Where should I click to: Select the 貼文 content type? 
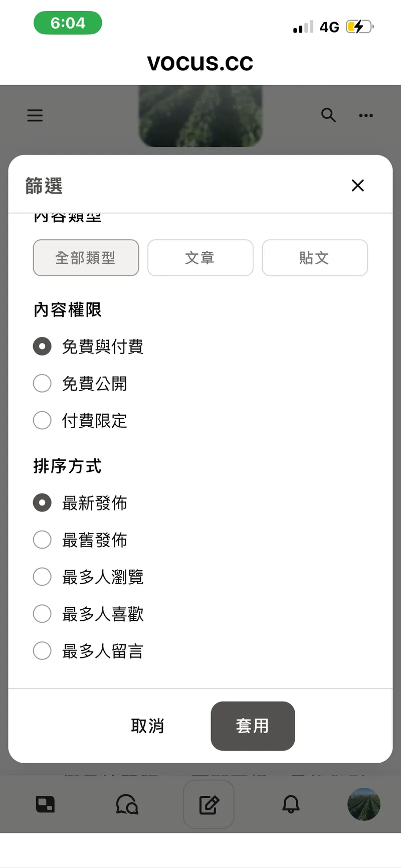coord(315,258)
